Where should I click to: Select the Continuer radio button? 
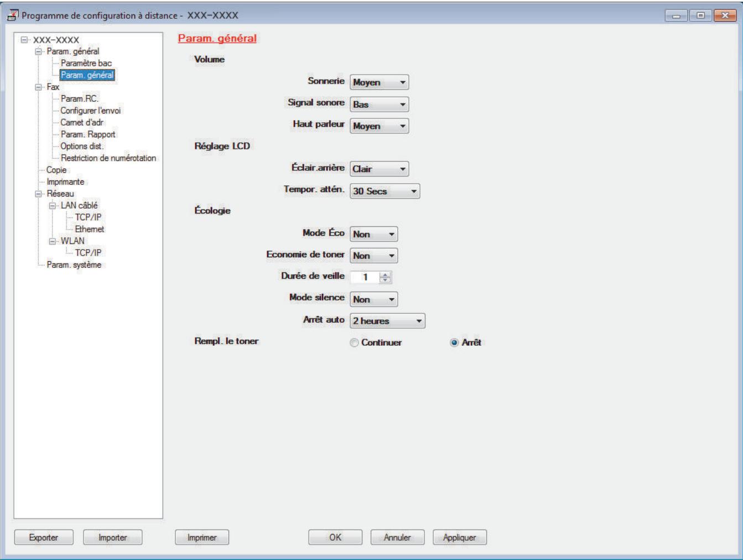click(354, 343)
